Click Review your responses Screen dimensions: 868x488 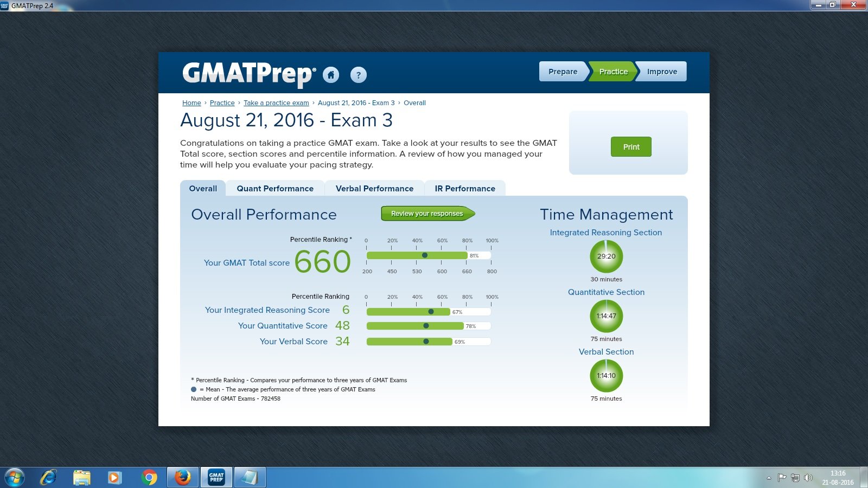click(x=426, y=214)
